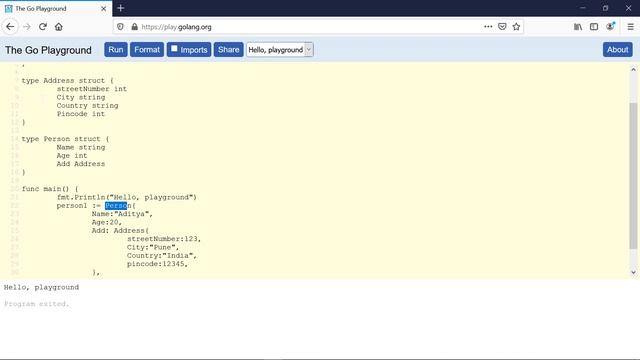Click the code editor scrollbar up arrow
This screenshot has width=640, height=360.
pos(633,70)
